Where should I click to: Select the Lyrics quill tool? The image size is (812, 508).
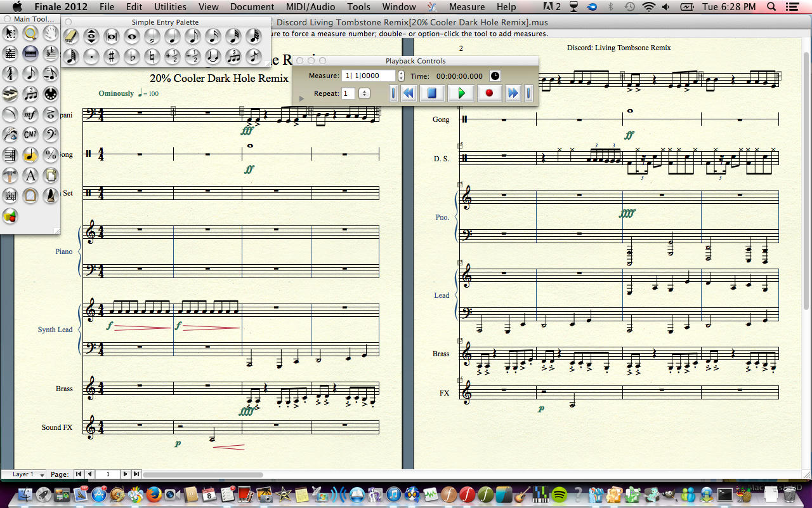[10, 135]
